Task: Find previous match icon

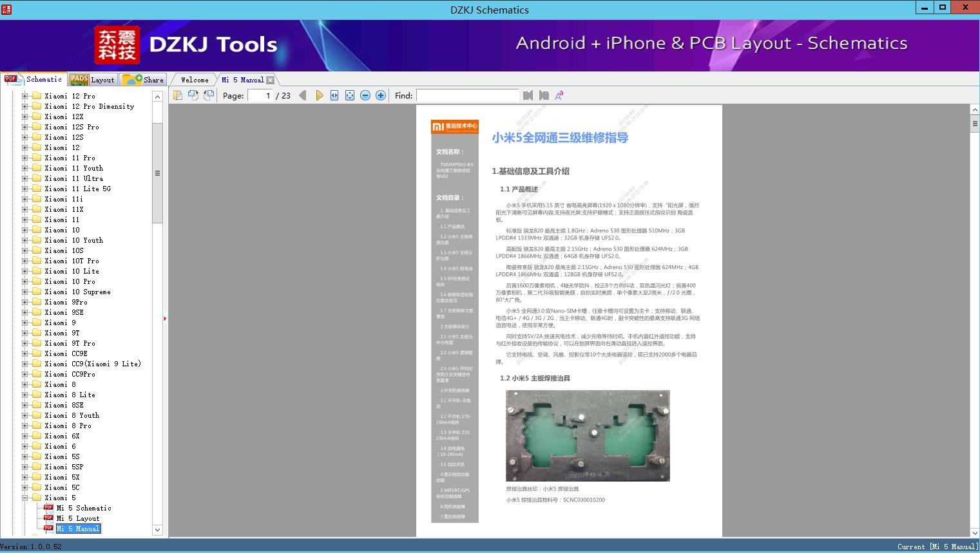Action: pyautogui.click(x=528, y=95)
